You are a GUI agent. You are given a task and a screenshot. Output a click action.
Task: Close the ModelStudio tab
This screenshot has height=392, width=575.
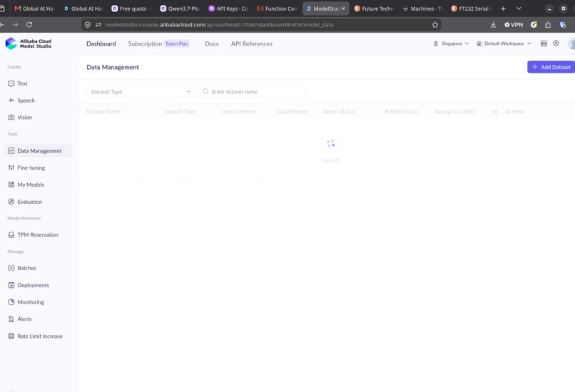[x=343, y=9]
